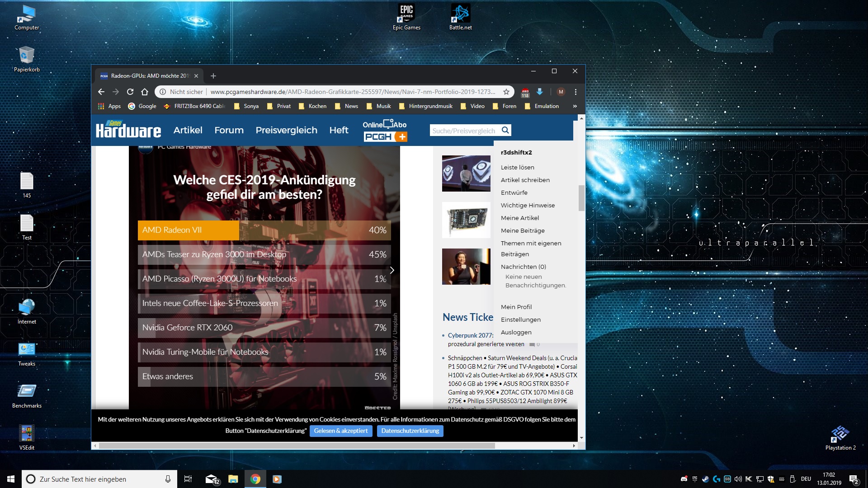The image size is (868, 488).
Task: Click the 'Nicht sicher' site info icon
Action: click(163, 92)
